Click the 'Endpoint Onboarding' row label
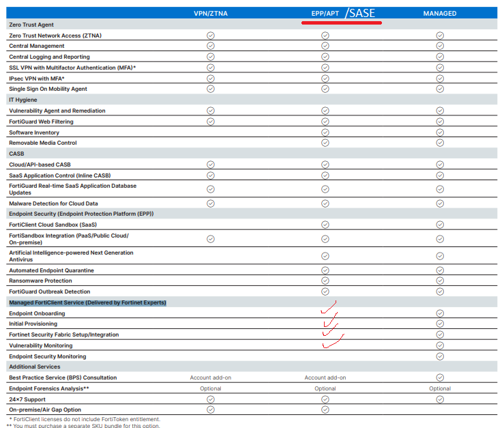The width and height of the screenshot is (504, 428). (x=37, y=313)
